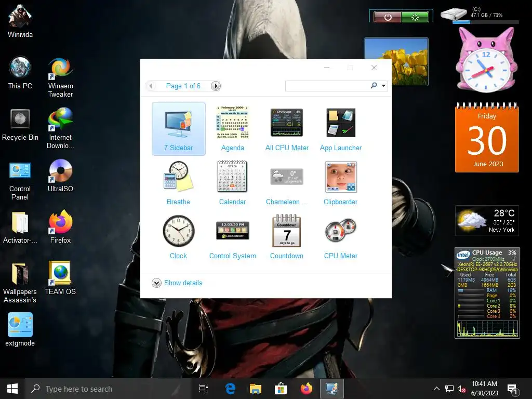Choose the Control System gadget
The image size is (532, 399).
[x=232, y=237]
